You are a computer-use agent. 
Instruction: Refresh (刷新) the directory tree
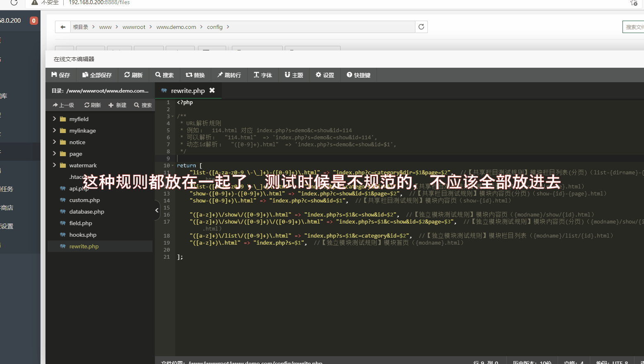coord(93,105)
